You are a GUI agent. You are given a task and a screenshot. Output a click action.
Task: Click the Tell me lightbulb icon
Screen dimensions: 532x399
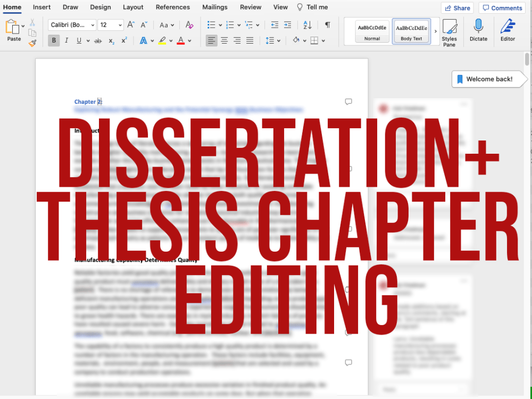click(x=300, y=7)
